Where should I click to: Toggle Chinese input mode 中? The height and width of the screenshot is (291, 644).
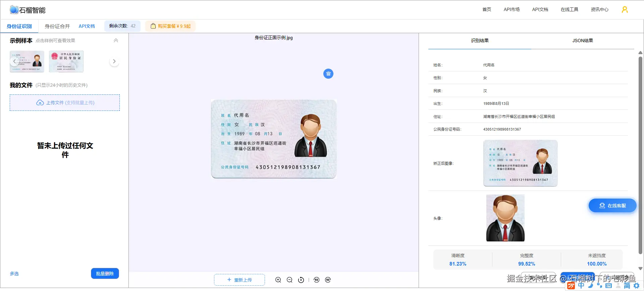tap(581, 286)
